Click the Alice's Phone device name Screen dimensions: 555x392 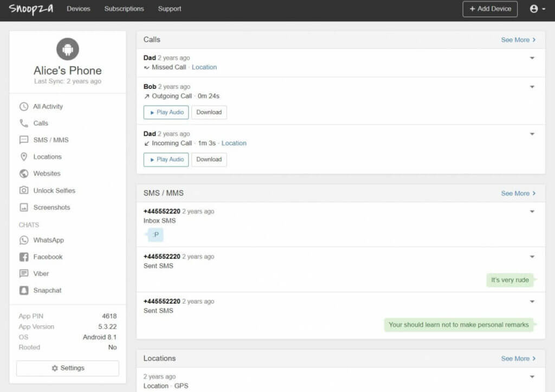(x=68, y=70)
